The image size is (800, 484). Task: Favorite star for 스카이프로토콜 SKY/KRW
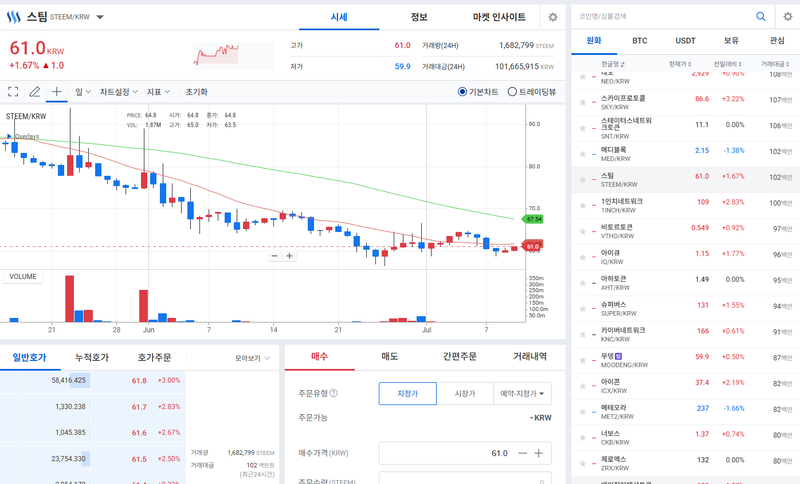click(583, 103)
